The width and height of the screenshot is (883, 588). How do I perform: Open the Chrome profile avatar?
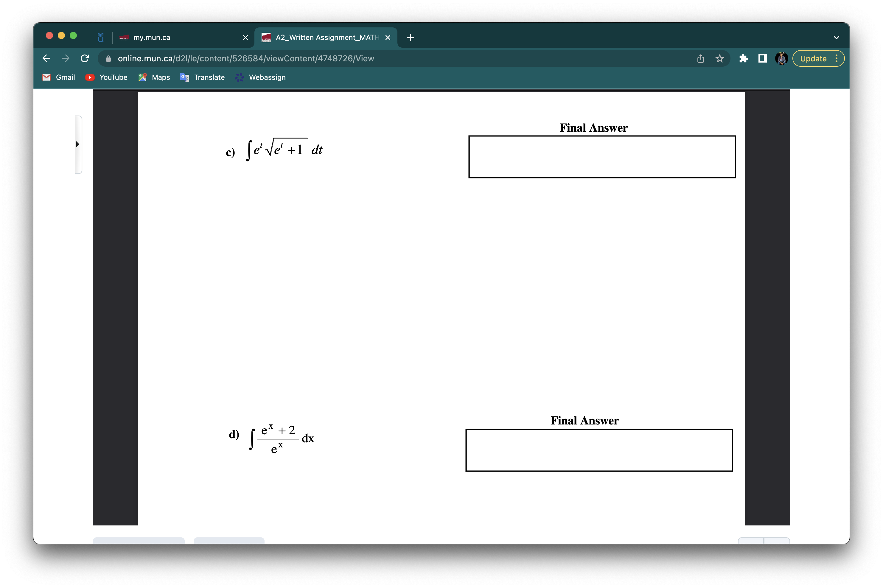point(781,58)
